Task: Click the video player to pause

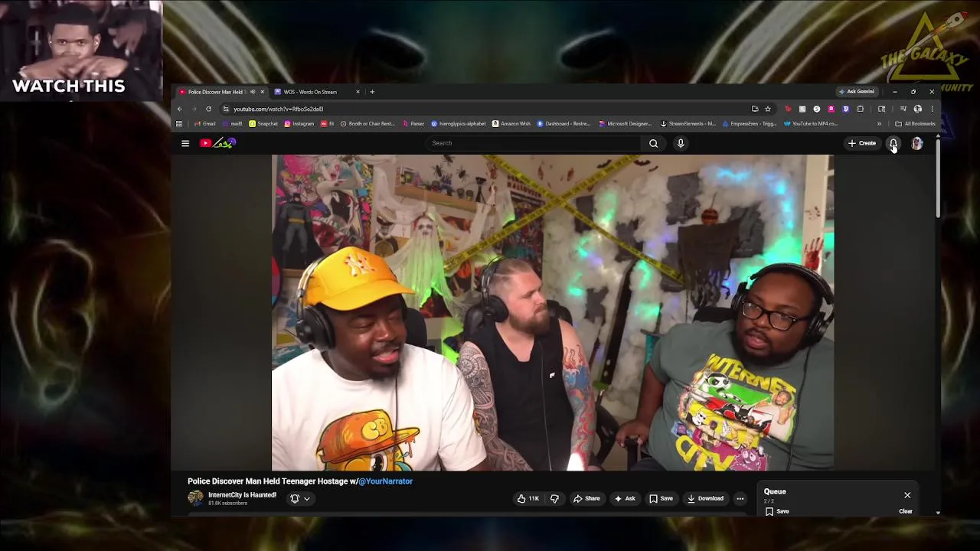Action: coord(553,312)
